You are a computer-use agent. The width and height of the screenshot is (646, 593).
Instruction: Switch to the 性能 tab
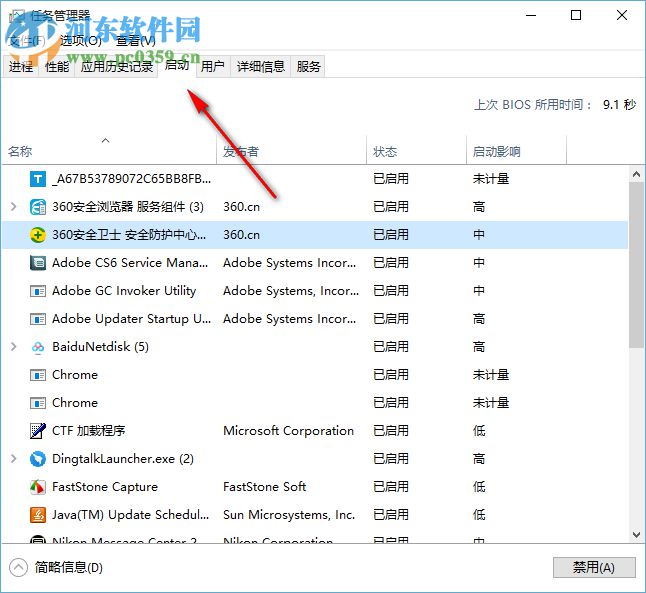57,66
